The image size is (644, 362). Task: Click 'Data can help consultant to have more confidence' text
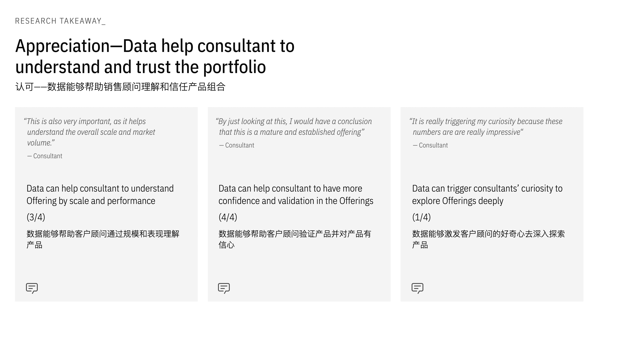(x=296, y=195)
